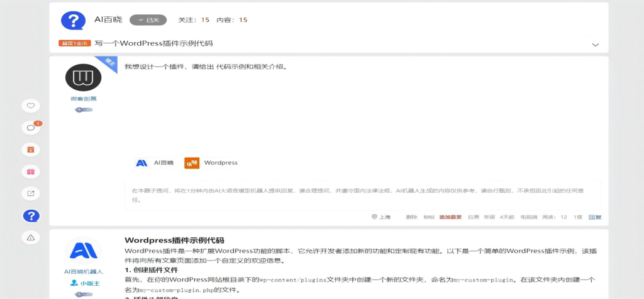This screenshot has height=299, width=644.
Task: Click the orange 话题 icon beside Wordpress
Action: click(x=192, y=163)
